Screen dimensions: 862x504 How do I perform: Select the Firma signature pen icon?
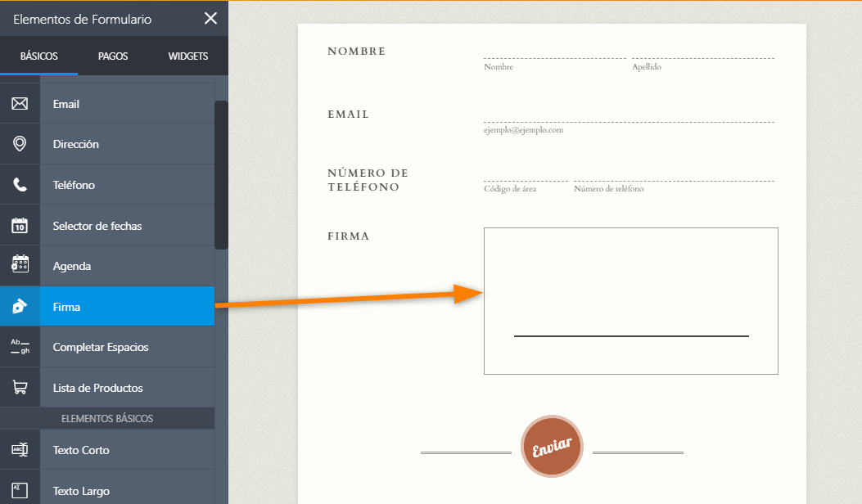tap(20, 307)
